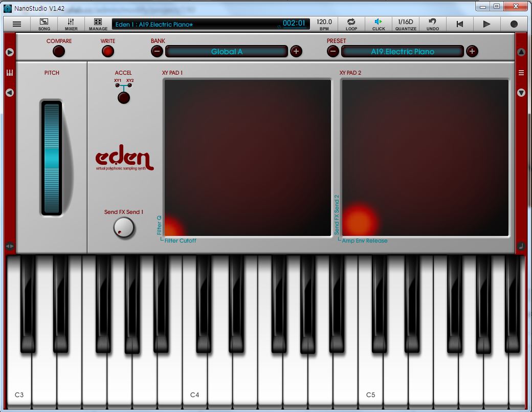Click the list icon in right sidebar
Image resolution: width=532 pixels, height=412 pixels.
(x=521, y=73)
